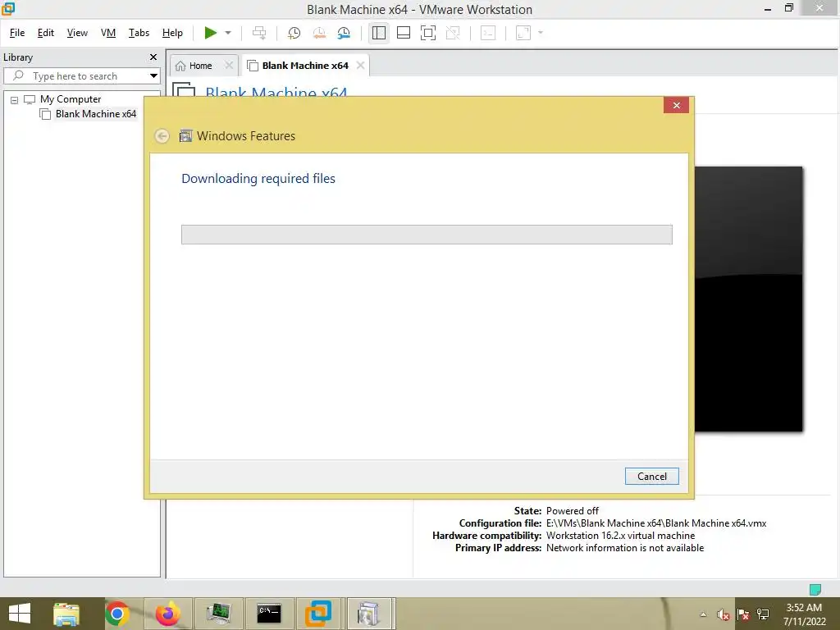The height and width of the screenshot is (630, 840).
Task: Select the Blank Machine x64 tab
Action: tap(305, 66)
